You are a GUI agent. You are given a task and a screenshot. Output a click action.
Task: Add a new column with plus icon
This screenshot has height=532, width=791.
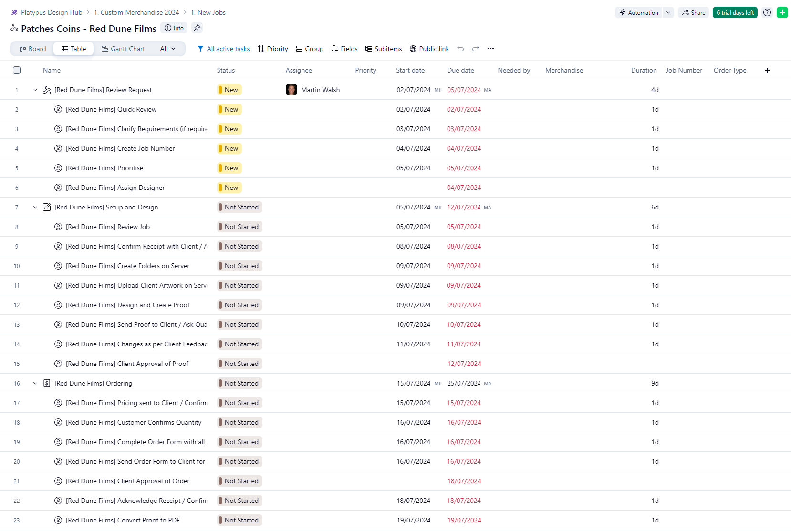click(767, 71)
